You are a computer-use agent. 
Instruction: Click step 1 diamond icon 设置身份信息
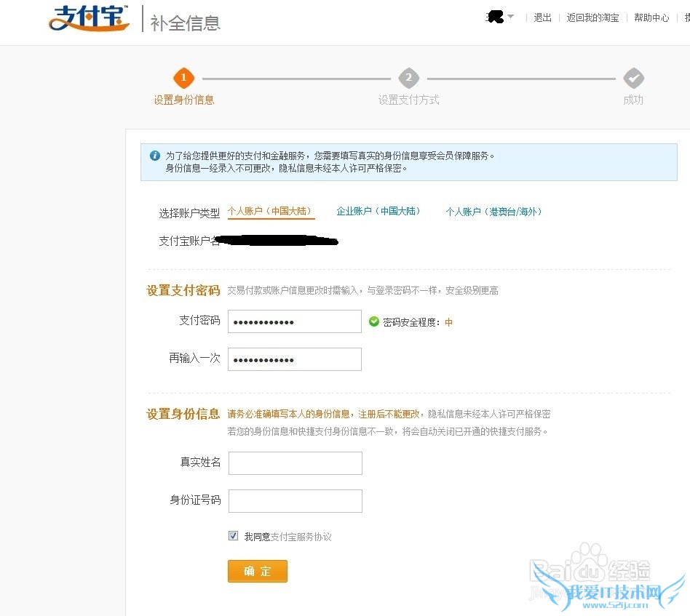183,79
